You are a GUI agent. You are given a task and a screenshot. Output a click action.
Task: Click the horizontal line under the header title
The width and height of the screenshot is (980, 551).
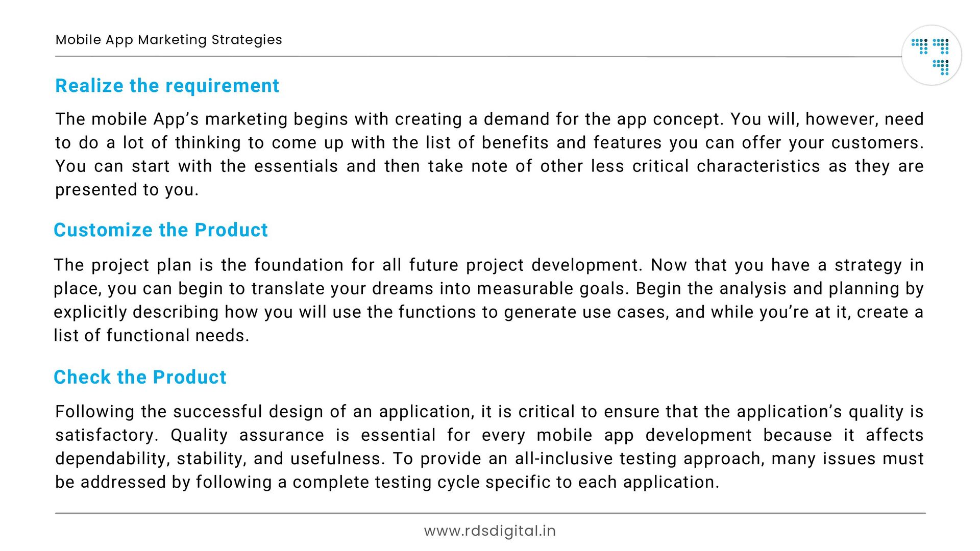click(478, 57)
